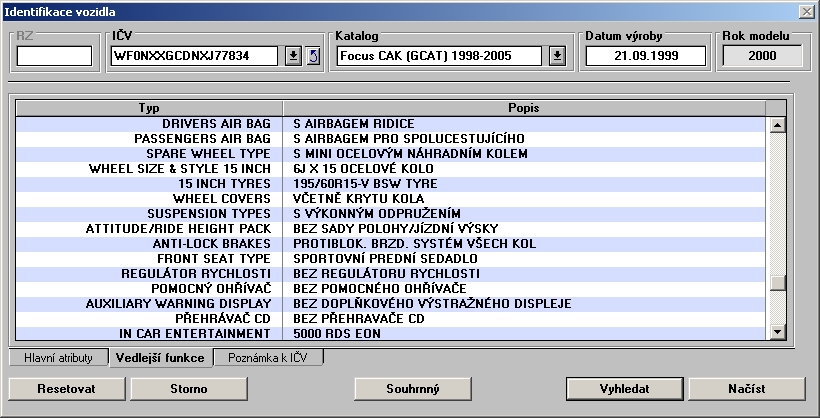Open the Souhrnný summary button
The image size is (820, 418).
click(x=412, y=388)
